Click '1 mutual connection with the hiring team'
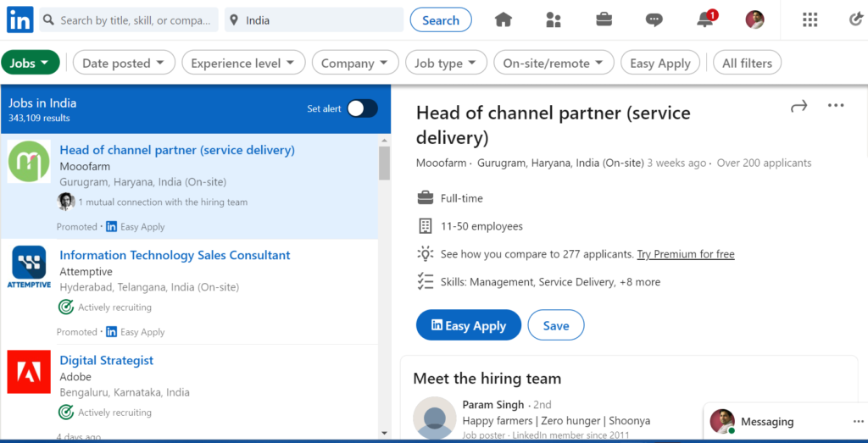 [x=163, y=202]
